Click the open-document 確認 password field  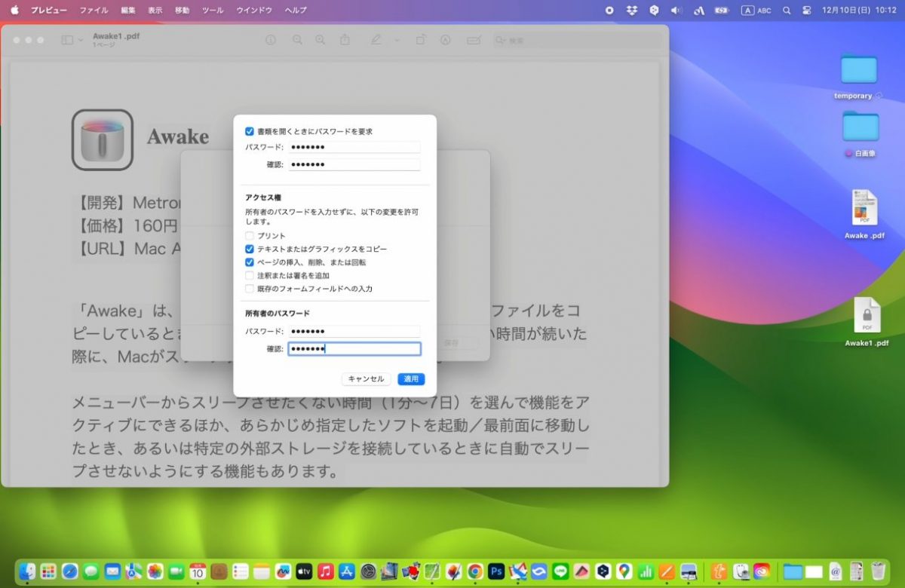pyautogui.click(x=354, y=164)
